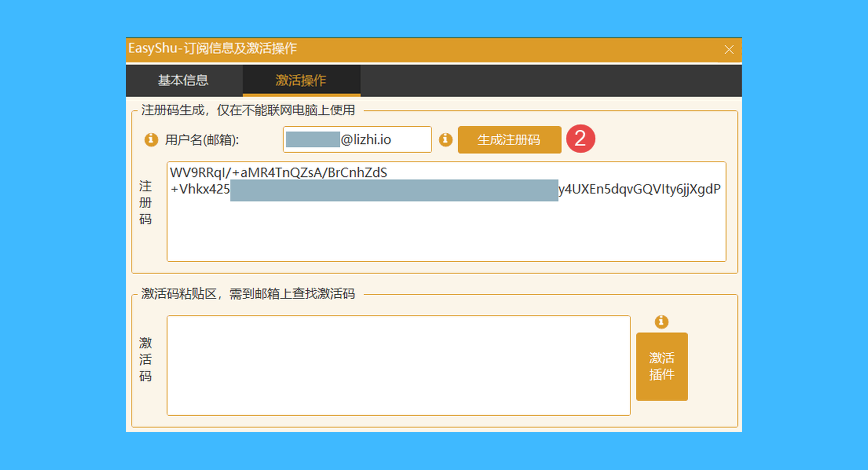Click the vertical 激活码 label

145,359
